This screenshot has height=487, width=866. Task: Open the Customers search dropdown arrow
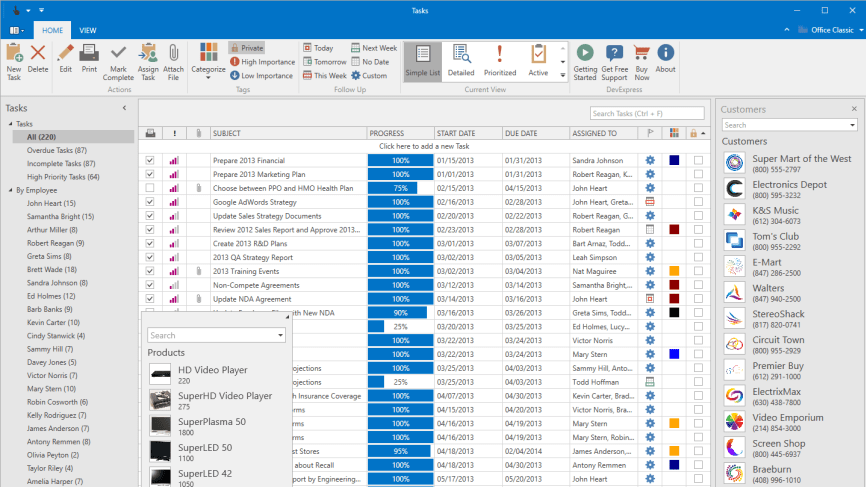852,125
